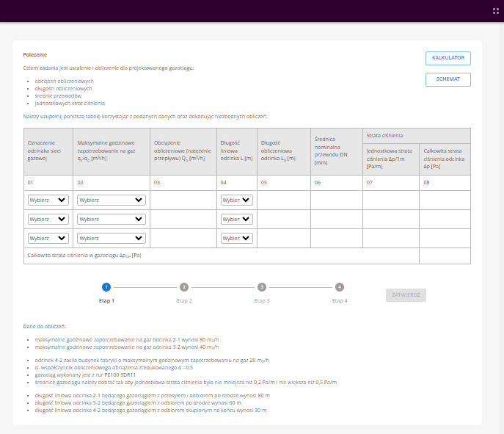Open the SCHEMAT diagram

click(x=448, y=79)
